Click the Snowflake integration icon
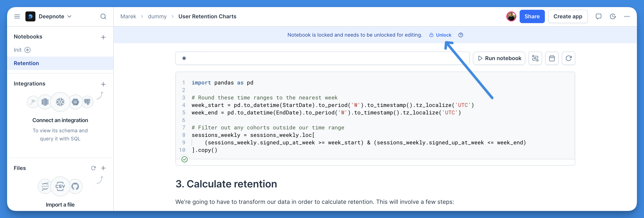Screen dimensions: 644x218 pyautogui.click(x=60, y=102)
